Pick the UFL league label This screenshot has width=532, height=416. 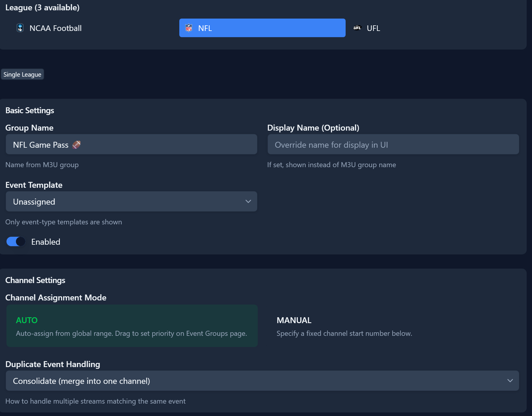tap(373, 28)
